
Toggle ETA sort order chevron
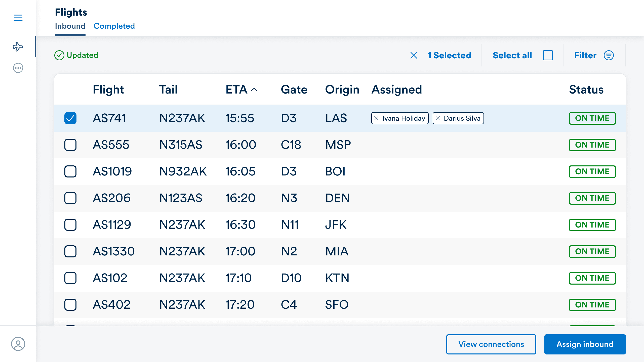pos(254,89)
